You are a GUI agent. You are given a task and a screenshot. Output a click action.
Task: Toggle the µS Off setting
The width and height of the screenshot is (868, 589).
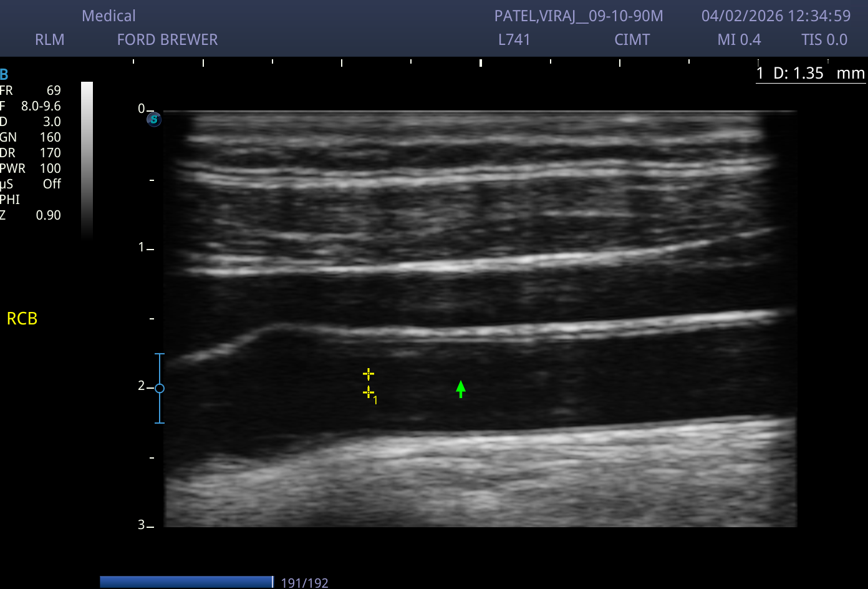point(31,184)
